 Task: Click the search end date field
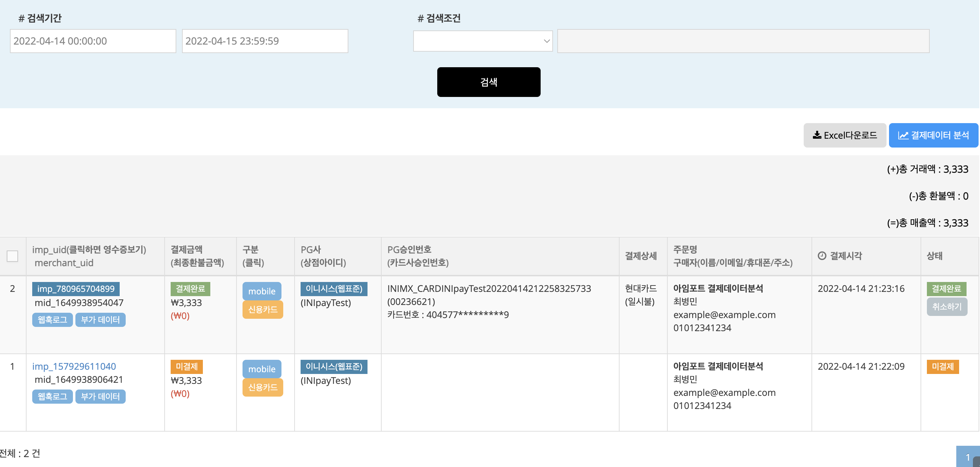[265, 41]
